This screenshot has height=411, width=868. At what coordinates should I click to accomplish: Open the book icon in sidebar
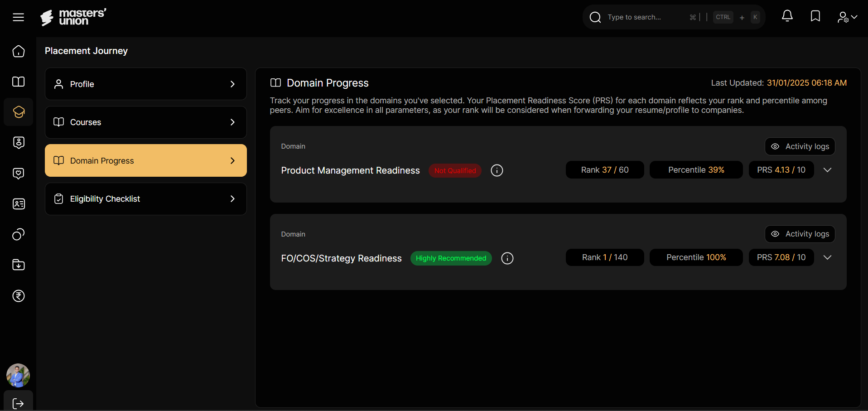[19, 82]
